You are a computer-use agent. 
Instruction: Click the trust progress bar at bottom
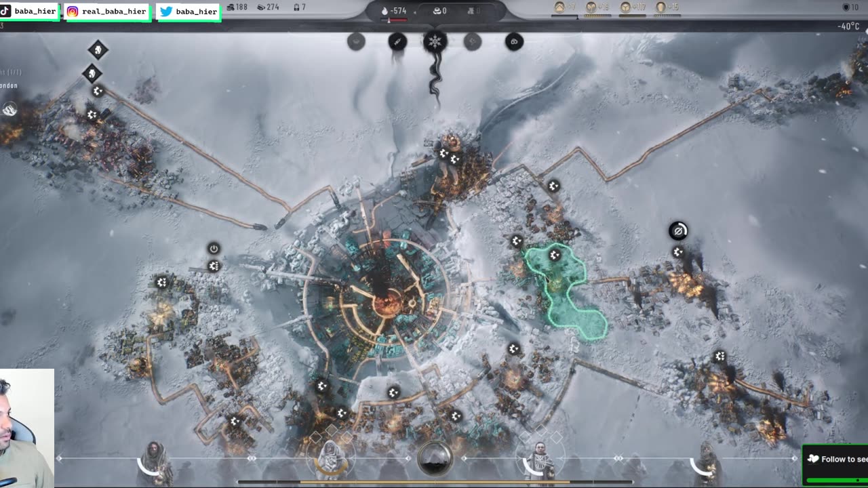point(434,482)
